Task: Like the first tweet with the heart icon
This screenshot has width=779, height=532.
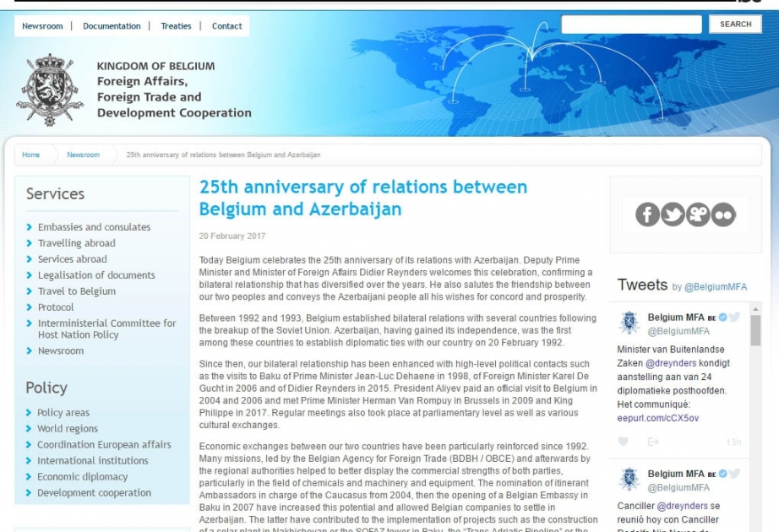Action: coord(623,441)
